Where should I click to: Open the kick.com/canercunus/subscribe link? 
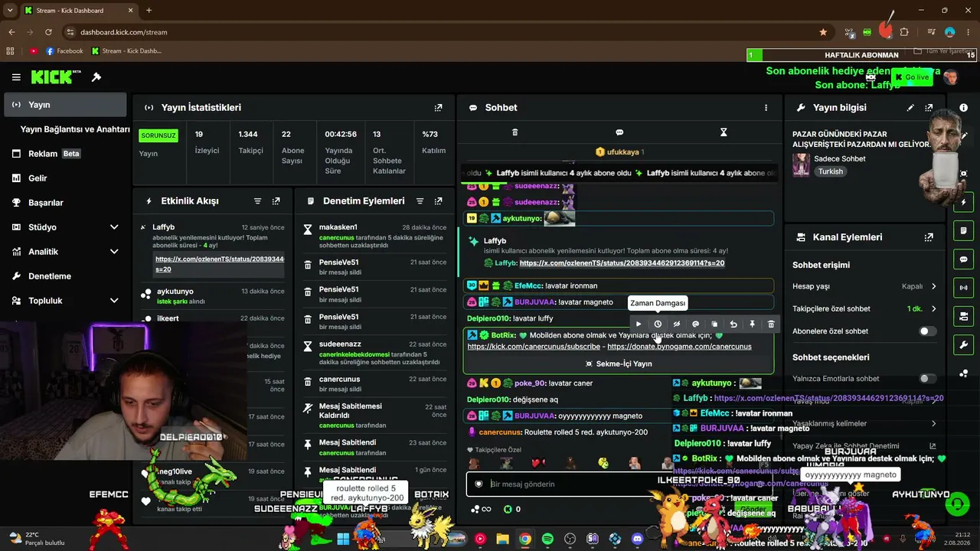[x=534, y=347]
